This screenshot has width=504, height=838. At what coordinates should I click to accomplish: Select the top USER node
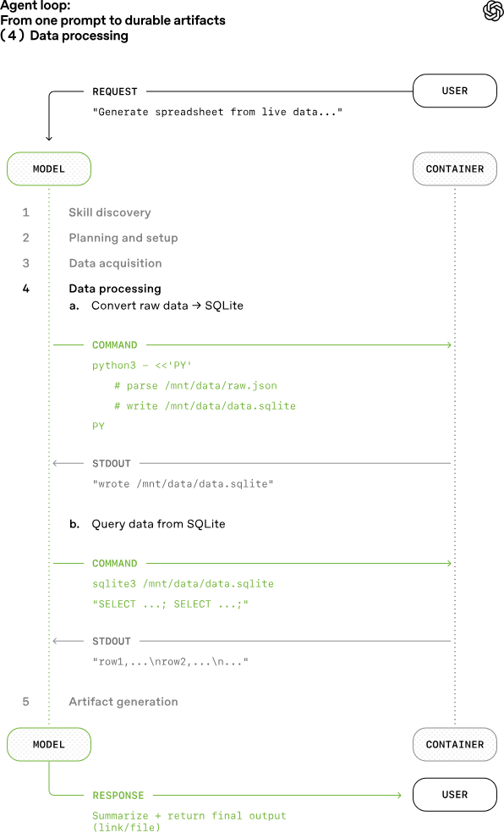(455, 91)
